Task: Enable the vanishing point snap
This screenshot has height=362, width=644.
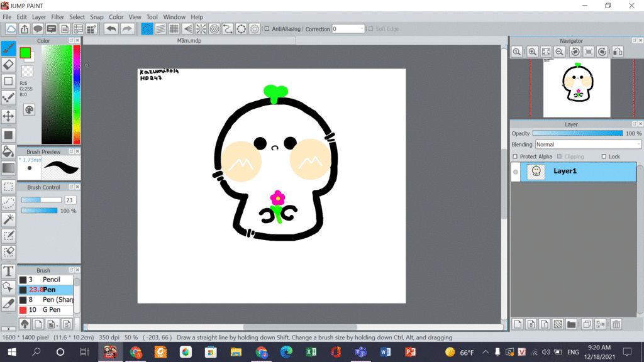Action: (x=187, y=29)
